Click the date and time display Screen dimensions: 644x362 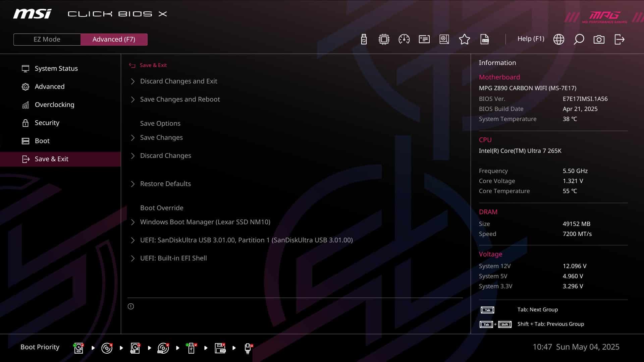[x=576, y=347]
